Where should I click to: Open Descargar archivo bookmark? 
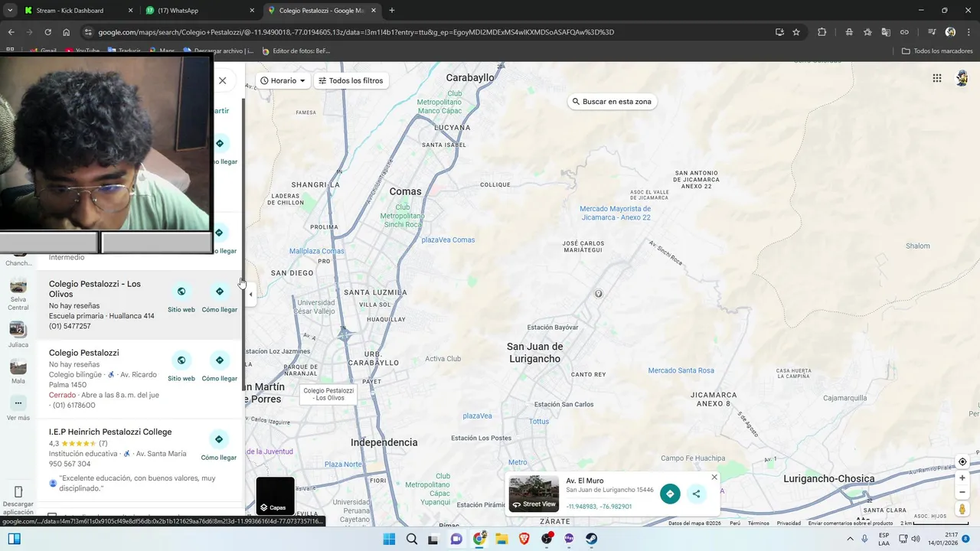click(218, 51)
